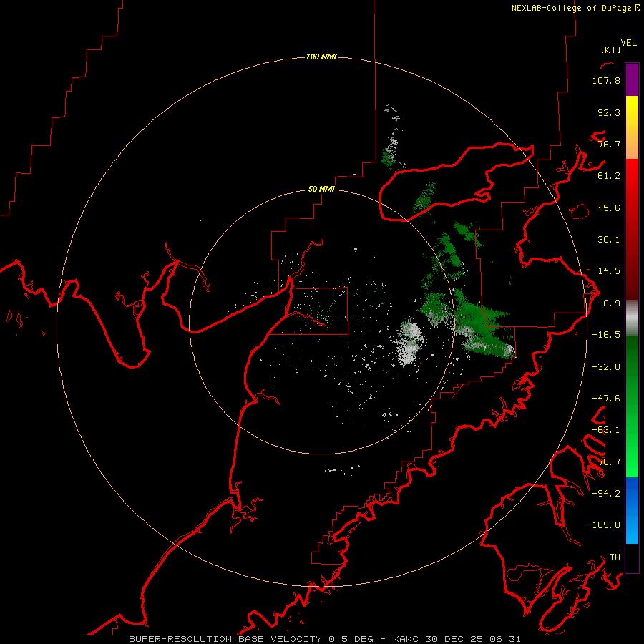The height and width of the screenshot is (644, 644).
Task: Click the VEL legend title
Action: click(x=628, y=43)
